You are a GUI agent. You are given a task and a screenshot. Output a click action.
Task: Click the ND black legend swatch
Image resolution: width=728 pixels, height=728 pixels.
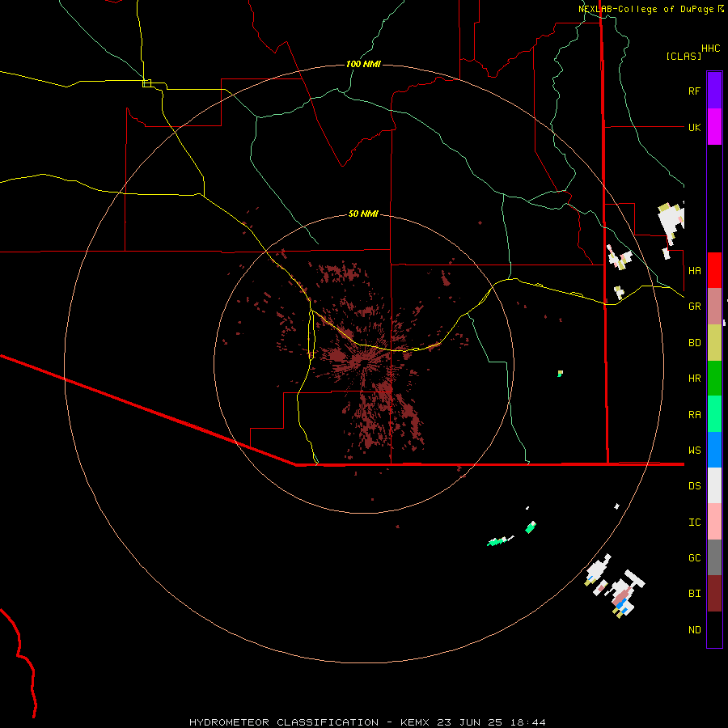pyautogui.click(x=714, y=629)
